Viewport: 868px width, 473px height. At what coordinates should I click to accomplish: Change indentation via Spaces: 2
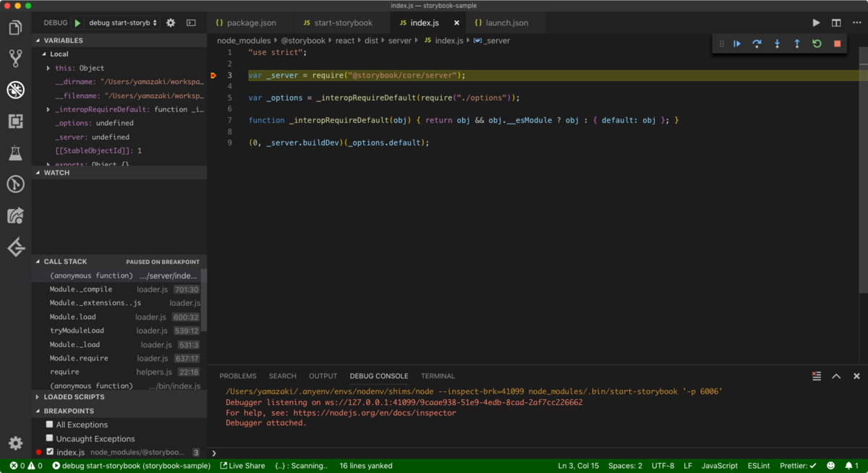point(625,466)
